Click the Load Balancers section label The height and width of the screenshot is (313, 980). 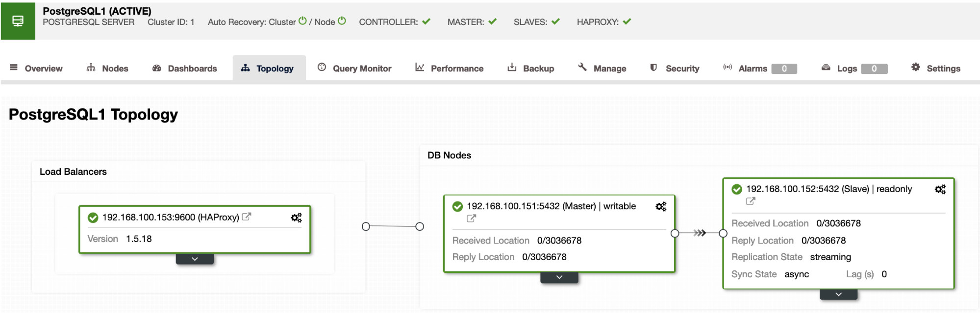point(73,172)
